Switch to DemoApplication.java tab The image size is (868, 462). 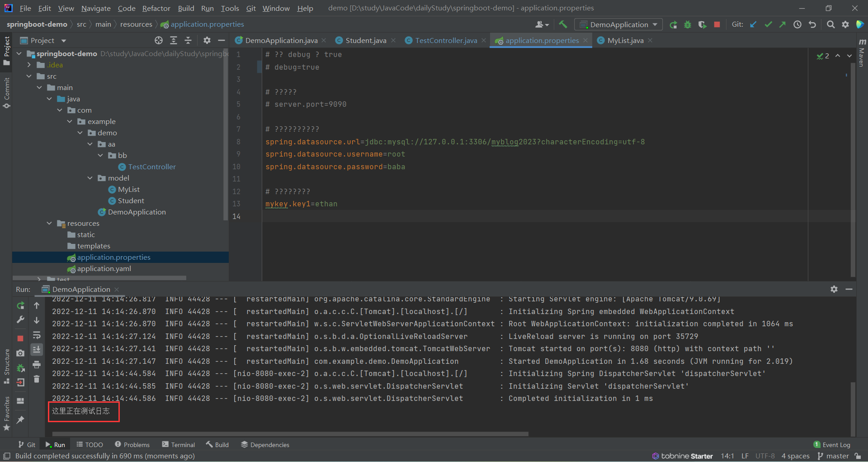[281, 40]
